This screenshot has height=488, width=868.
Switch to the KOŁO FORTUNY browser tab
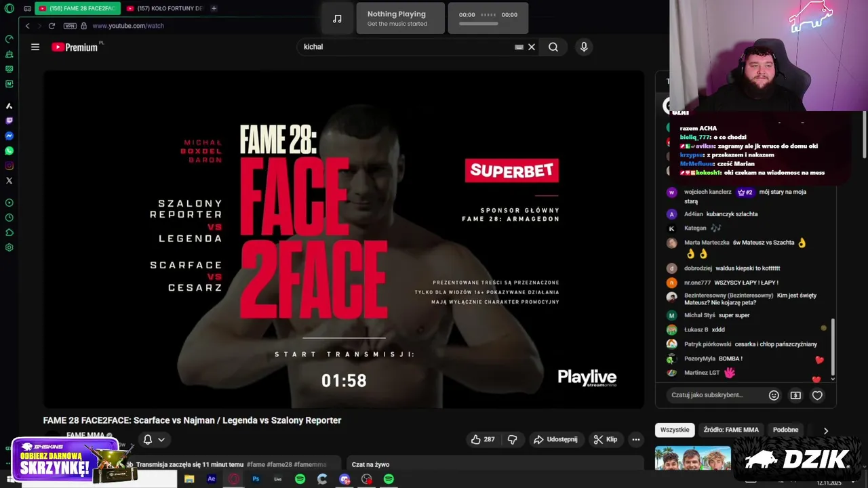(x=165, y=8)
